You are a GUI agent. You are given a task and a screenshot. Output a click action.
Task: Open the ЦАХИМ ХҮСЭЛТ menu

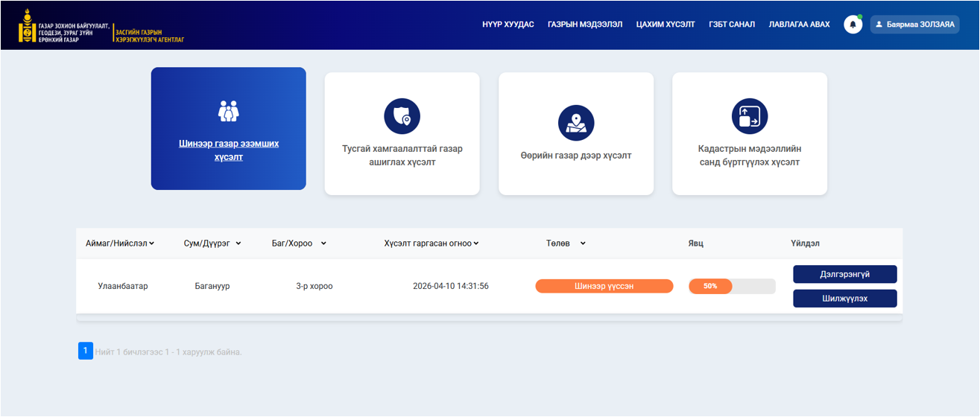pyautogui.click(x=665, y=25)
